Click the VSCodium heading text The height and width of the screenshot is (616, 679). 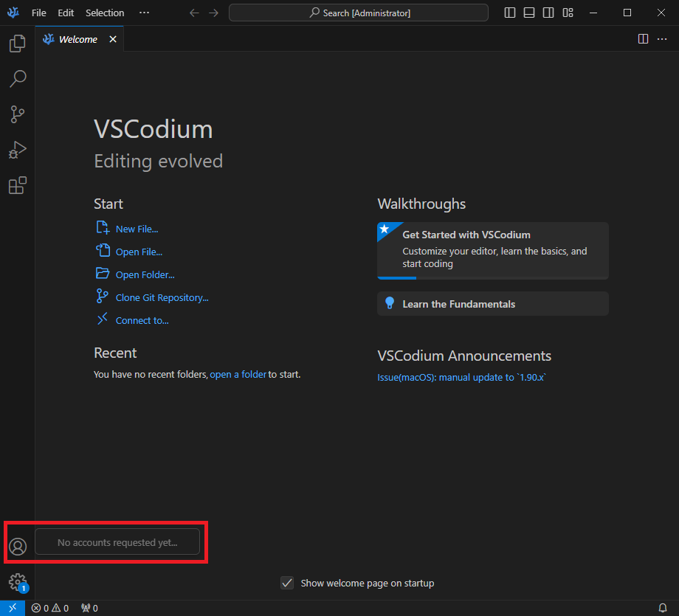tap(154, 129)
